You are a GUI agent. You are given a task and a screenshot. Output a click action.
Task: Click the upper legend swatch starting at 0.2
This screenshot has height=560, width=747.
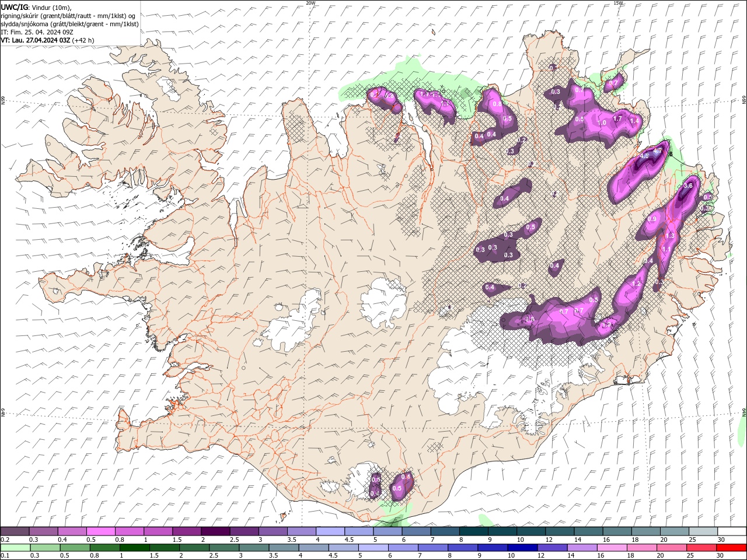point(15,531)
